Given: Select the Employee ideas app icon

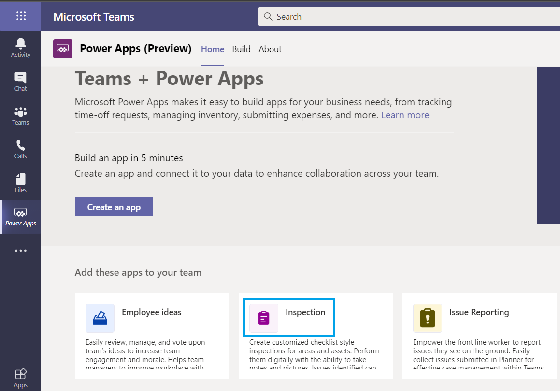Looking at the screenshot, I should [100, 318].
